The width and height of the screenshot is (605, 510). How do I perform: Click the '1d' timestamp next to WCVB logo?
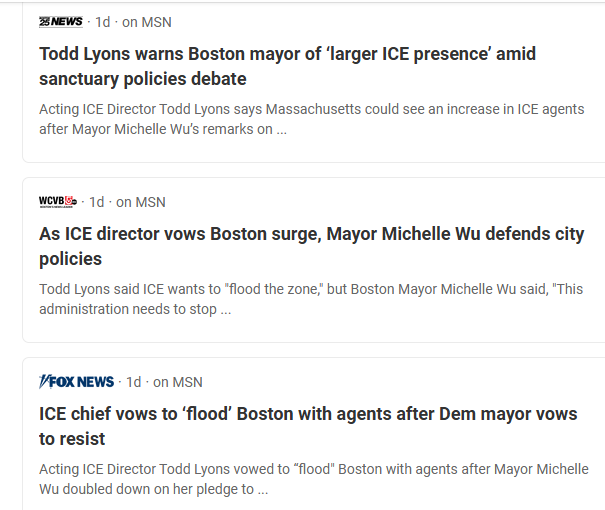[x=97, y=202]
